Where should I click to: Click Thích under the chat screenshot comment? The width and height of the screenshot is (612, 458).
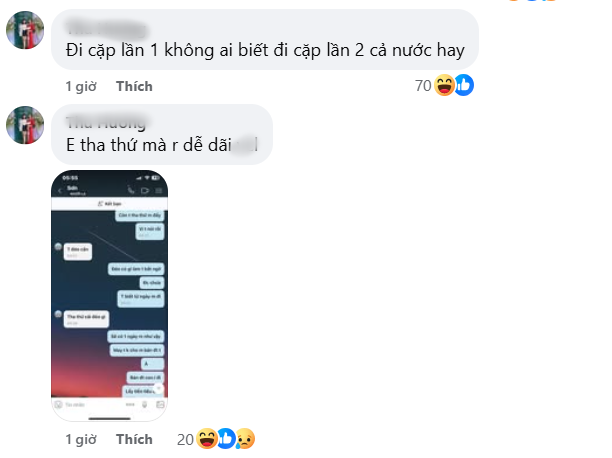[x=134, y=439]
